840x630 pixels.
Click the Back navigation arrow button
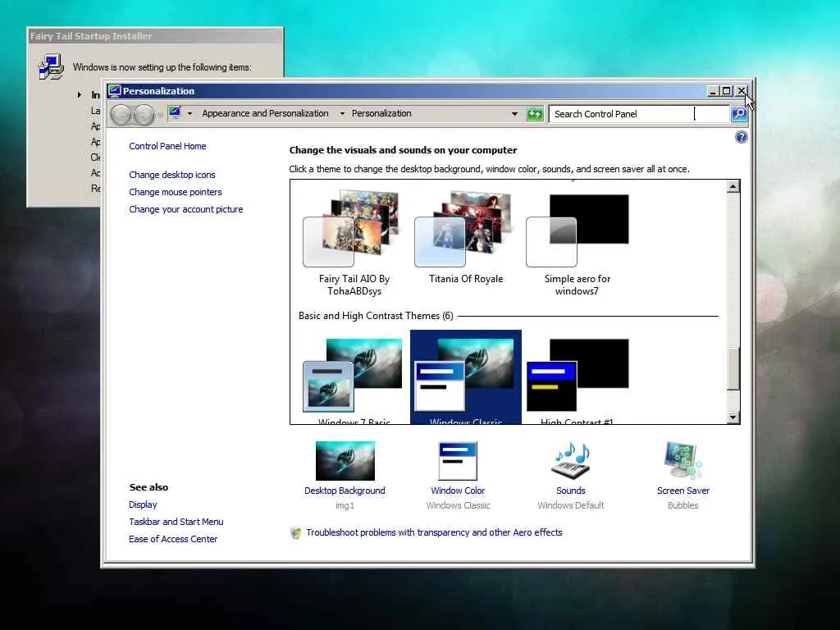(121, 114)
